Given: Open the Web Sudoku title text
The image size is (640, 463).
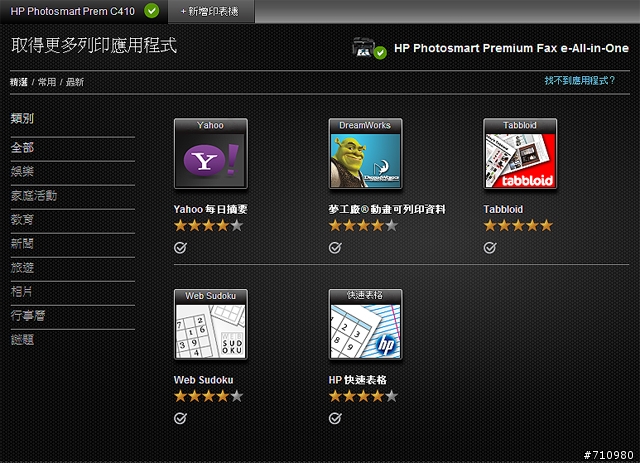Looking at the screenshot, I should [x=204, y=380].
